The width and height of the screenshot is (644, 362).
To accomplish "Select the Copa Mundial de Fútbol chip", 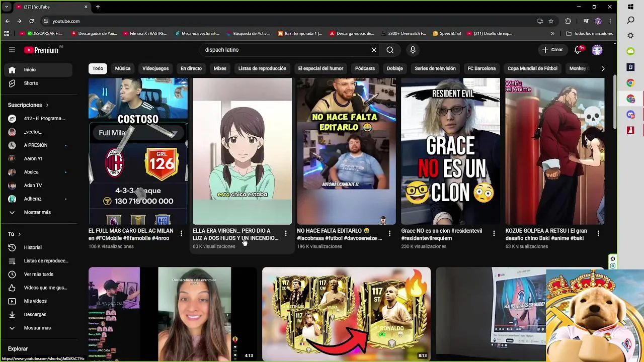I will tap(532, 68).
